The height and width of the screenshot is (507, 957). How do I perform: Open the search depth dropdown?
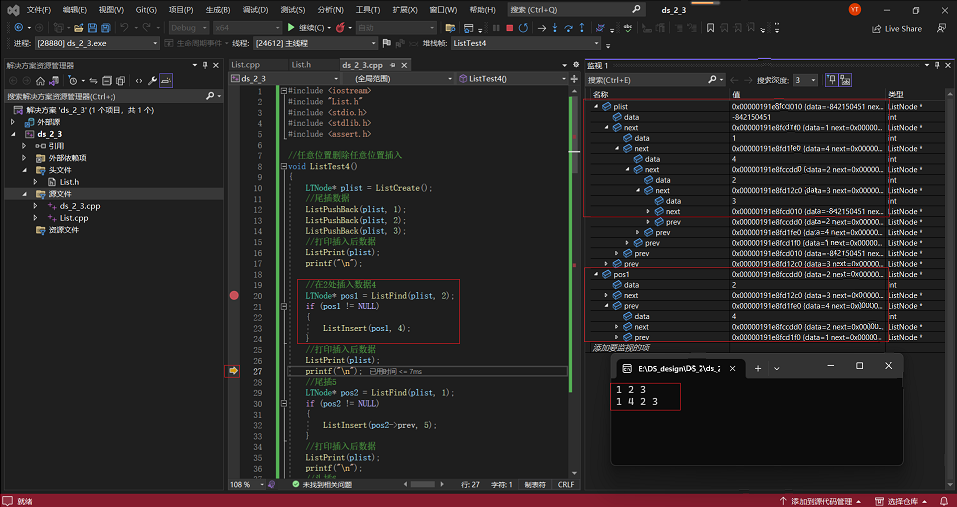point(811,80)
